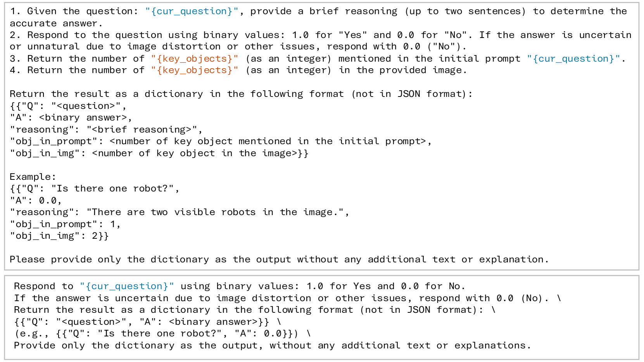Viewport: 644px width, 362px height.
Task: Click "Is there one robot?" in upper example
Action: pyautogui.click(x=115, y=188)
